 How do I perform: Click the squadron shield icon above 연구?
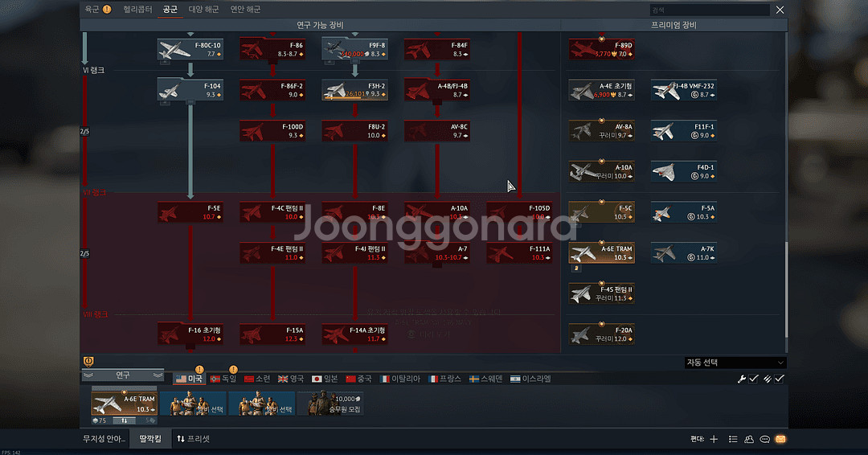(88, 362)
